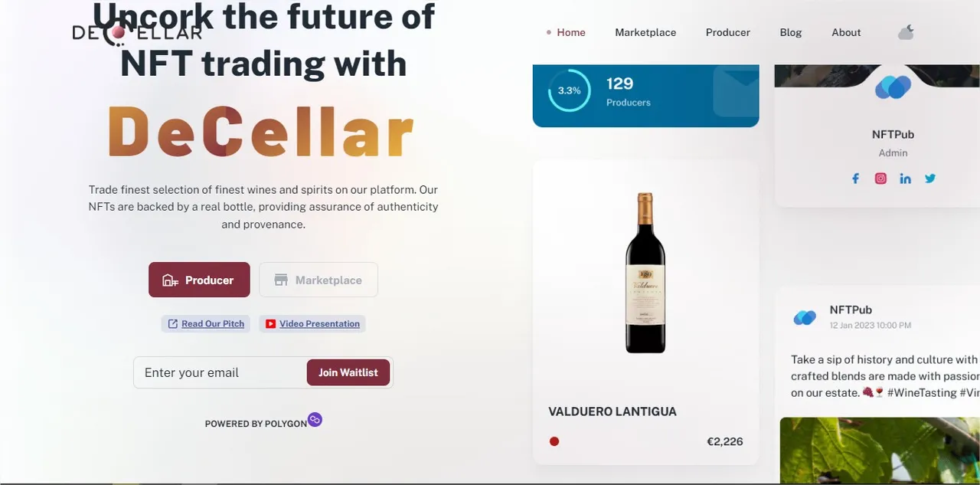This screenshot has height=485, width=980.
Task: Open NFTPub Facebook profile icon
Action: pyautogui.click(x=856, y=179)
